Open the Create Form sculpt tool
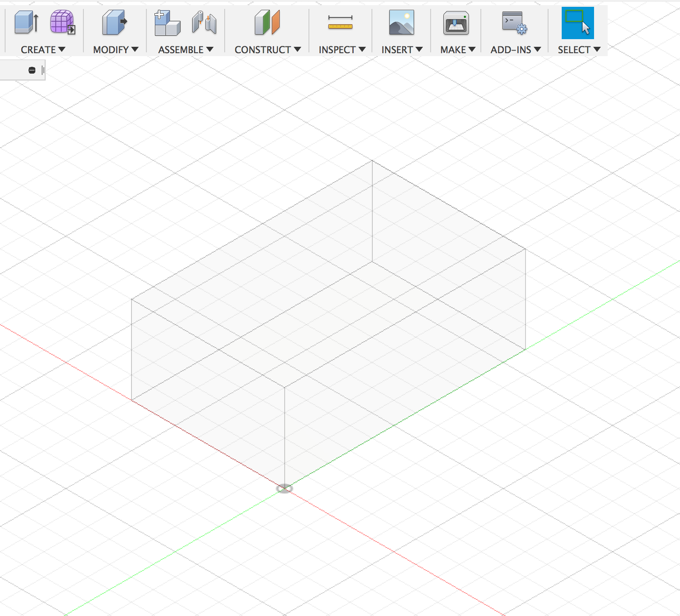This screenshot has width=680, height=616. coord(63,22)
